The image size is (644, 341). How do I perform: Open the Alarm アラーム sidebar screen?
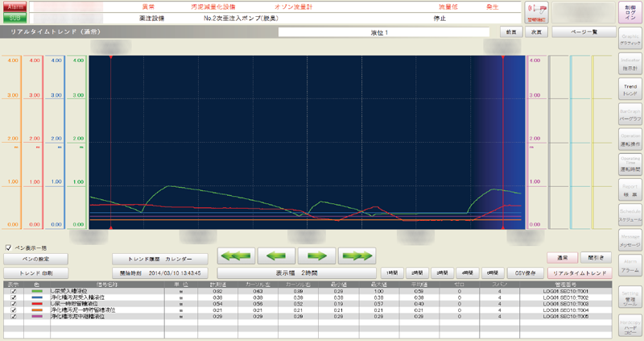pyautogui.click(x=630, y=265)
